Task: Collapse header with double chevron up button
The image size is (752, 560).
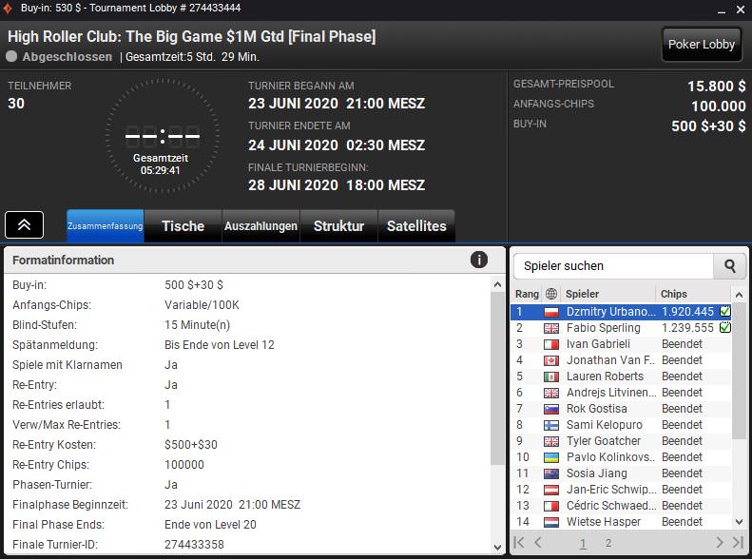Action: click(x=24, y=225)
